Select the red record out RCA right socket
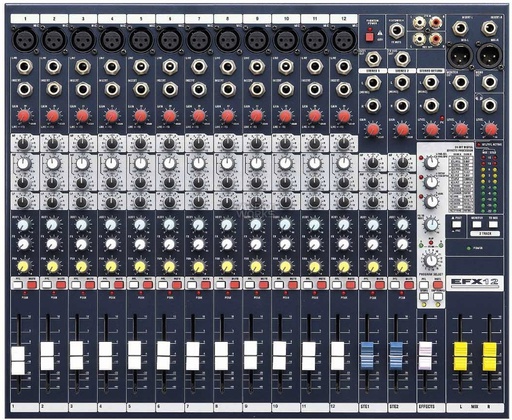512x420 pixels. (x=436, y=39)
